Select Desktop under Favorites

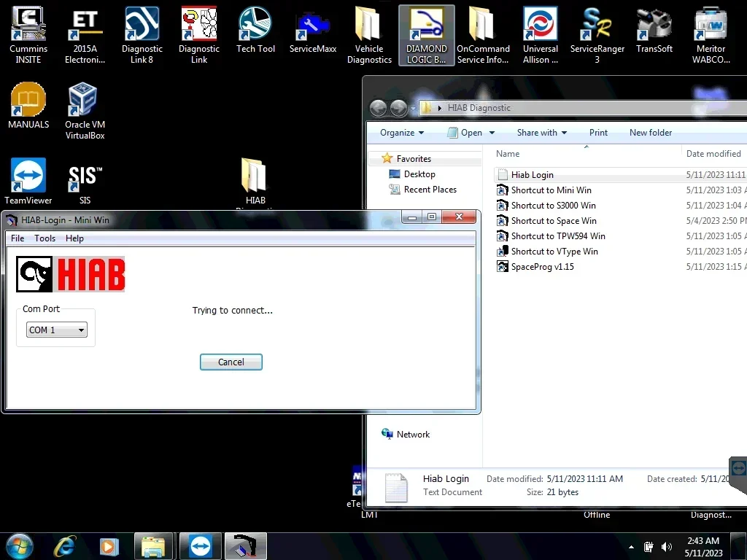pyautogui.click(x=419, y=174)
